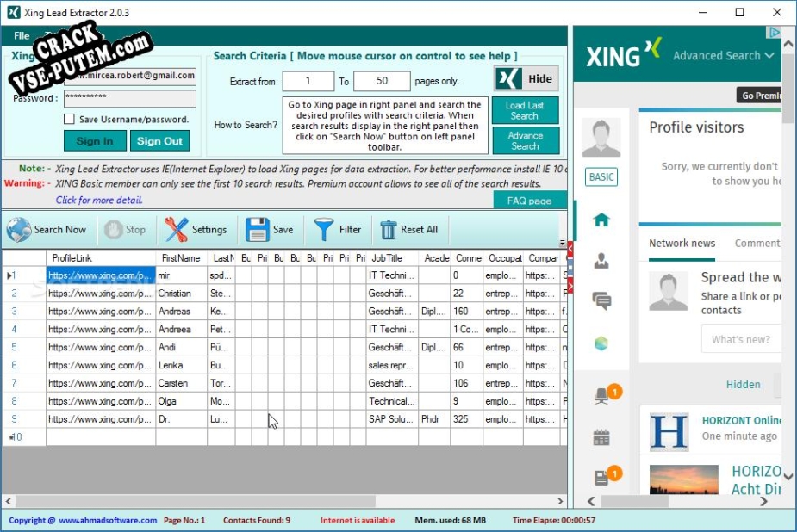Viewport: 797px width, 532px height.
Task: Click the Go Premium button
Action: pos(759,96)
